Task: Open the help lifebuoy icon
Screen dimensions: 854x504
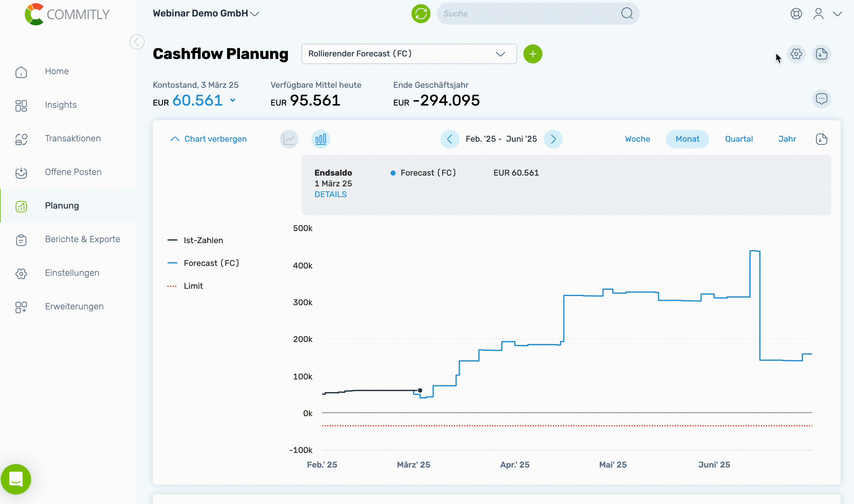Action: 796,14
